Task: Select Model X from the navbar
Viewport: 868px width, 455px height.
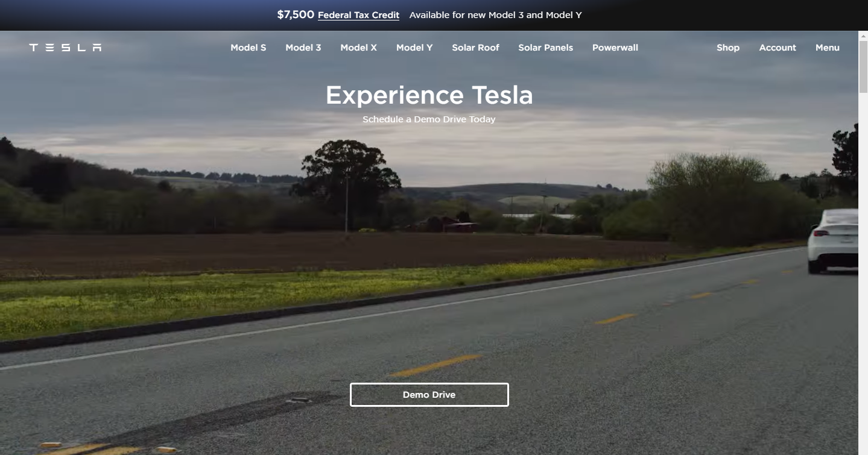Action: click(358, 48)
